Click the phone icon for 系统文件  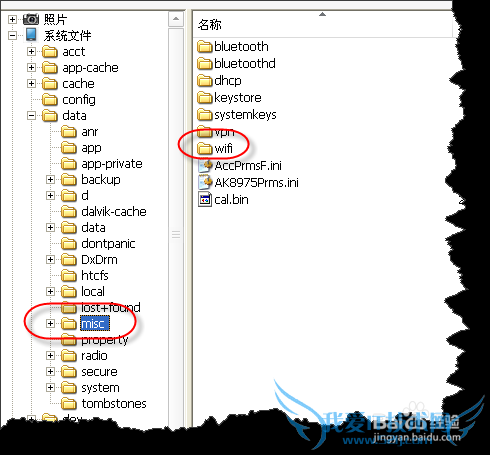(x=31, y=35)
